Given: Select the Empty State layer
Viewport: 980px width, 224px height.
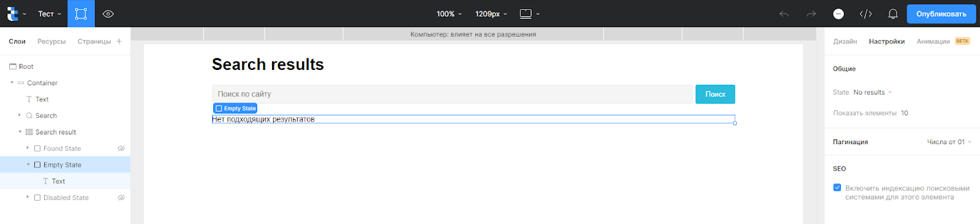Looking at the screenshot, I should (x=65, y=164).
